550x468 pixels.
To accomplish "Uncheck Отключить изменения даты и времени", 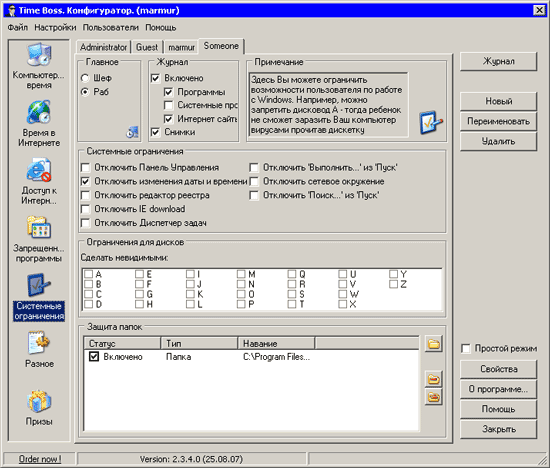I will (x=85, y=181).
